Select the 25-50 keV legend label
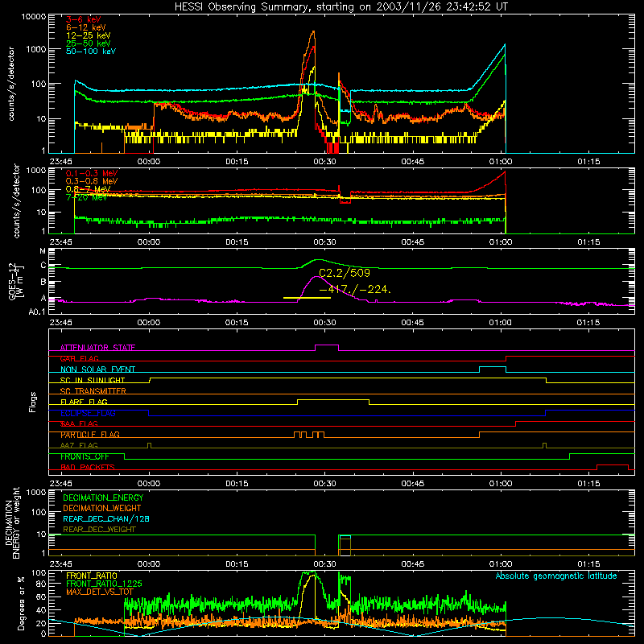644x644 pixels. tap(89, 43)
